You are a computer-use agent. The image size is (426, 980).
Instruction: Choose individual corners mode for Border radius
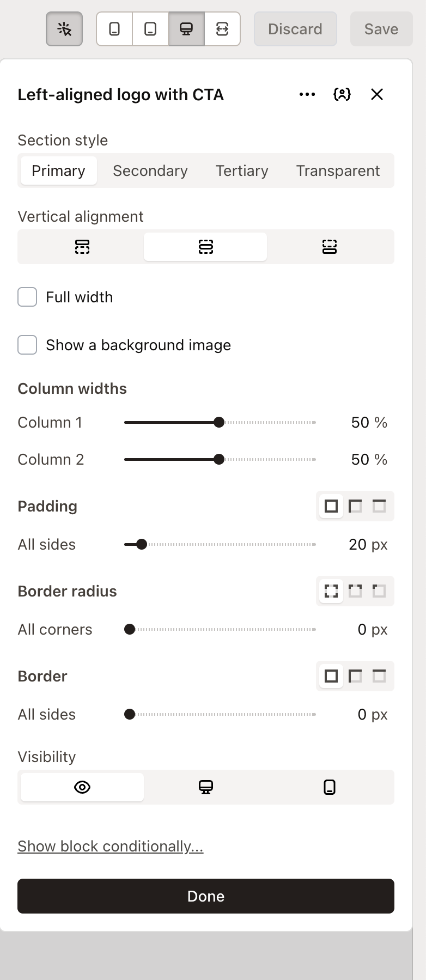[379, 591]
